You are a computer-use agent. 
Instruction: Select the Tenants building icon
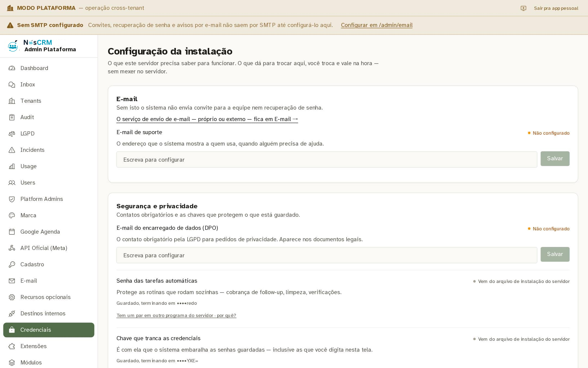tap(12, 101)
